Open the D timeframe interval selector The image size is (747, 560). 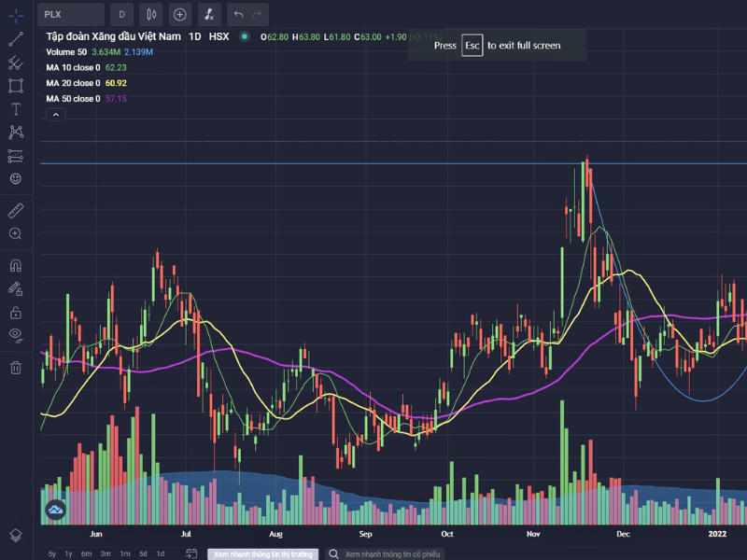click(122, 14)
